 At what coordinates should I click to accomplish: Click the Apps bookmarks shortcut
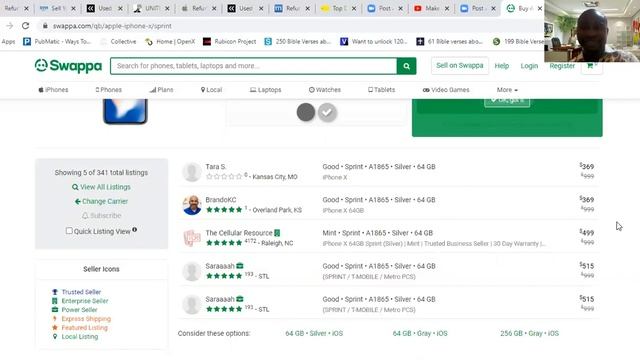tap(8, 42)
